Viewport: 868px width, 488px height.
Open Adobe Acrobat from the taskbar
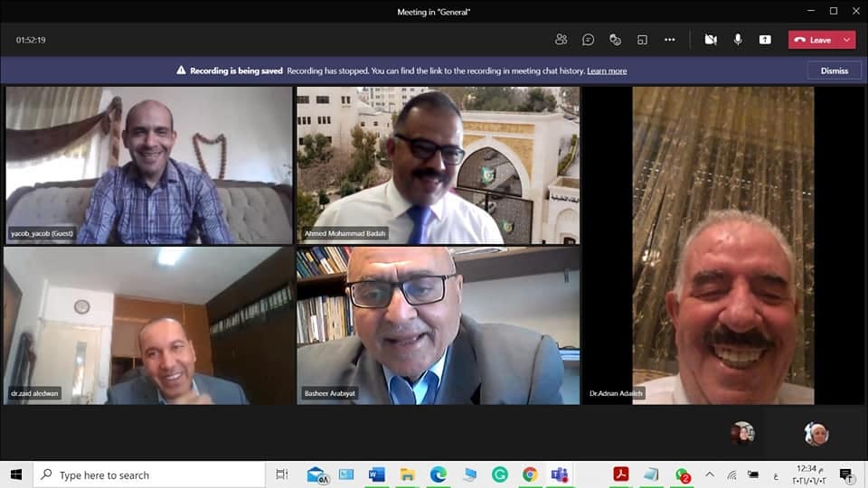pyautogui.click(x=621, y=474)
